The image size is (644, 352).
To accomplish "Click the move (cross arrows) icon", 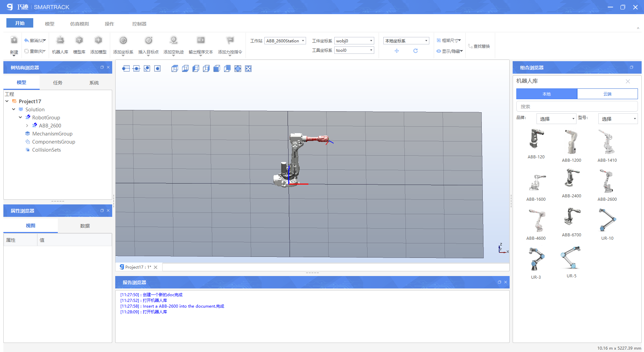I will pyautogui.click(x=397, y=51).
